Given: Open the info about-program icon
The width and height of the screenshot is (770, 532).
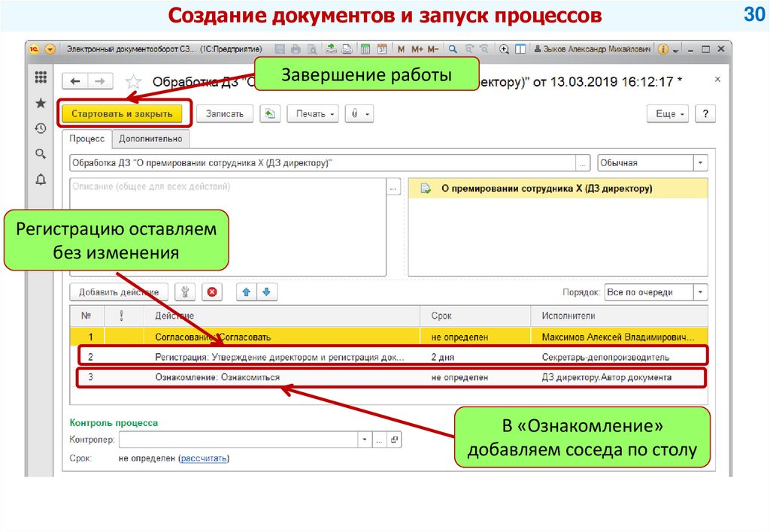Looking at the screenshot, I should 663,49.
